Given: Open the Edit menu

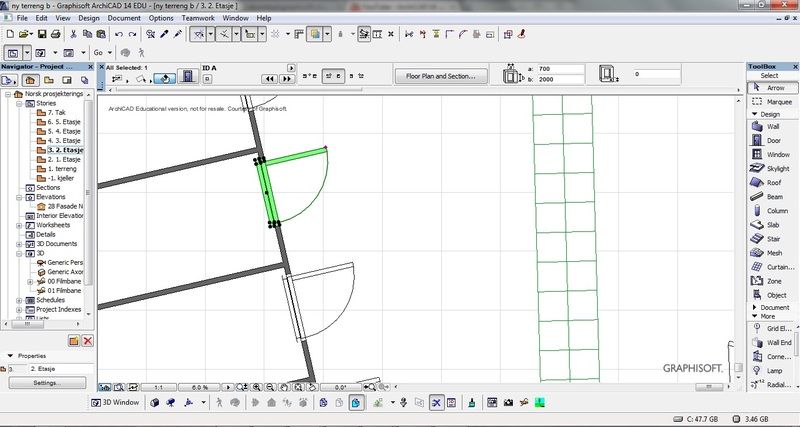Looking at the screenshot, I should (41, 18).
